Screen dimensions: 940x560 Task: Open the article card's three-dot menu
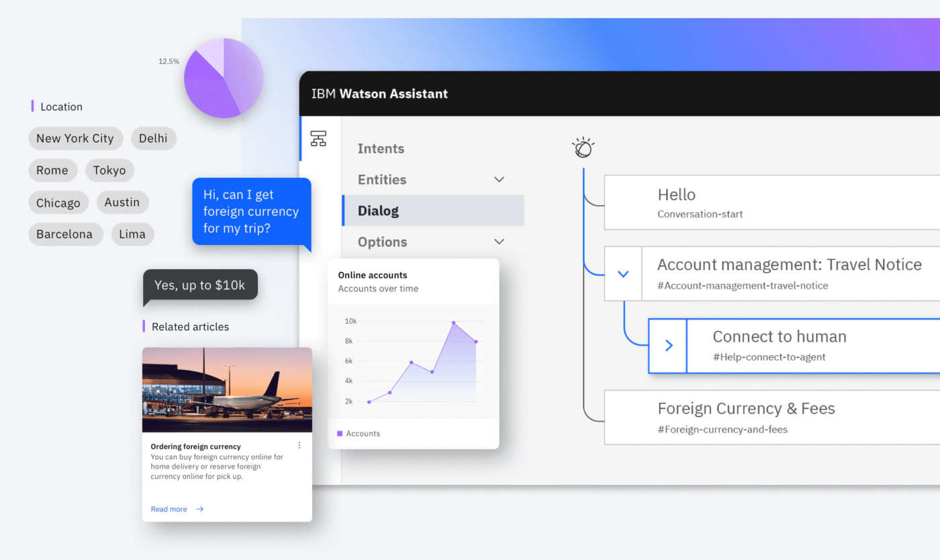coord(299,445)
